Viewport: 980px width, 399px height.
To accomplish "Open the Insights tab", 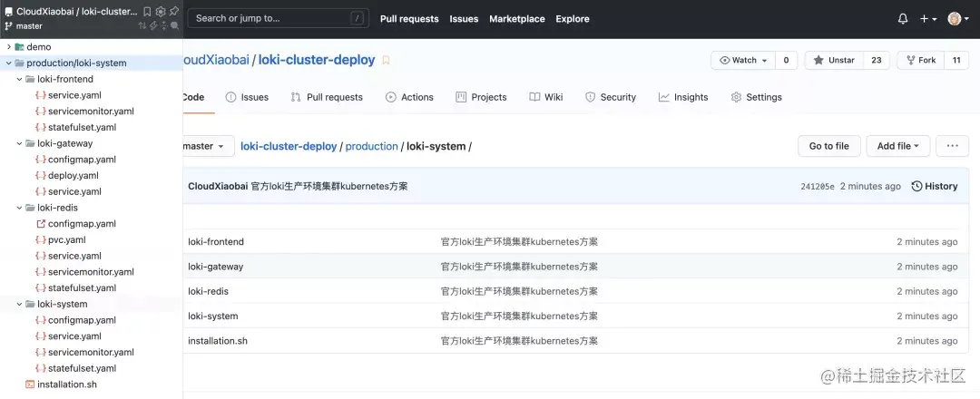I will (x=683, y=97).
